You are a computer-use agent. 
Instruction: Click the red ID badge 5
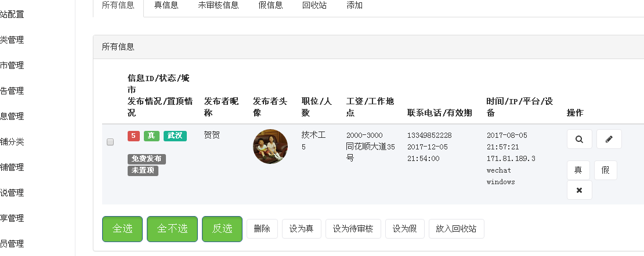click(133, 136)
